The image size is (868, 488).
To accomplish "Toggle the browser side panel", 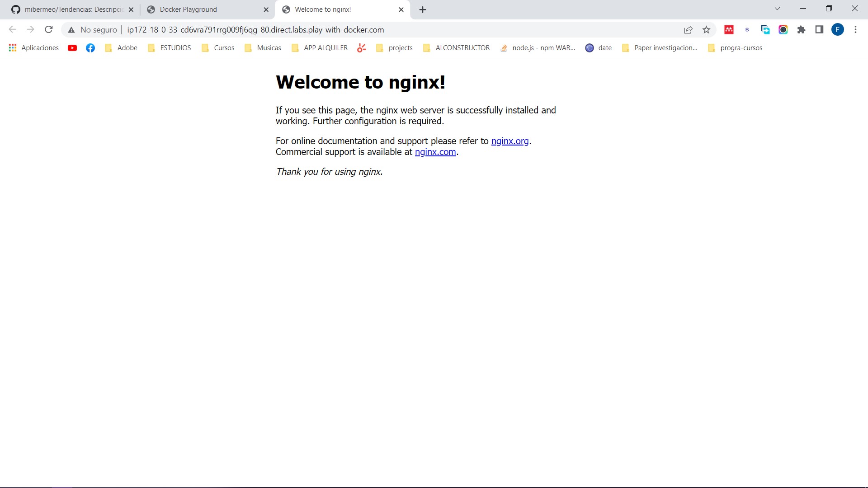I will point(819,30).
